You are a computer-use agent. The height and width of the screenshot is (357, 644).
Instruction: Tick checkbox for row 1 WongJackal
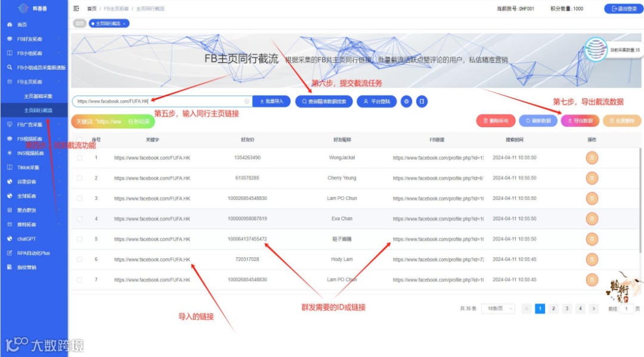[79, 158]
